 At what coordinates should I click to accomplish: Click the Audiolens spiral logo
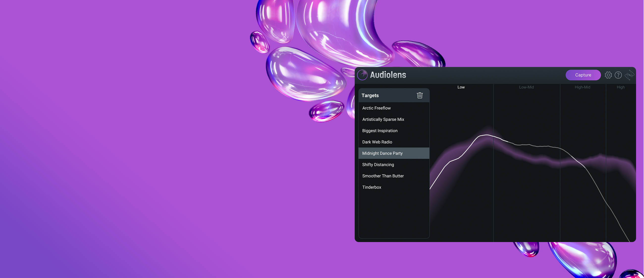[362, 75]
